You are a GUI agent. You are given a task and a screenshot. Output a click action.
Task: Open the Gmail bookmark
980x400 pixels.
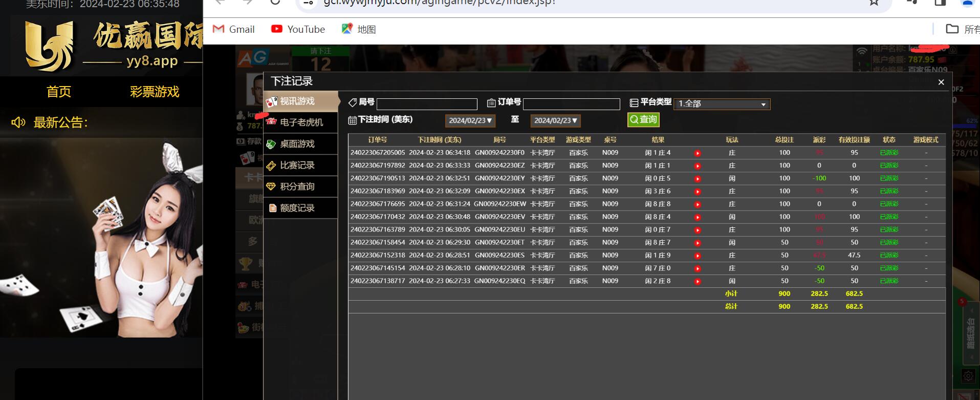tap(234, 29)
